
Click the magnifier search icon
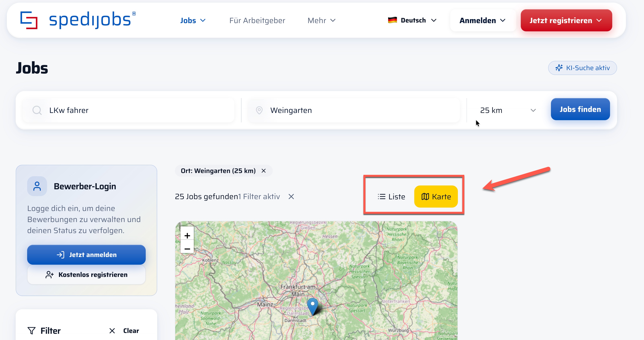37,110
